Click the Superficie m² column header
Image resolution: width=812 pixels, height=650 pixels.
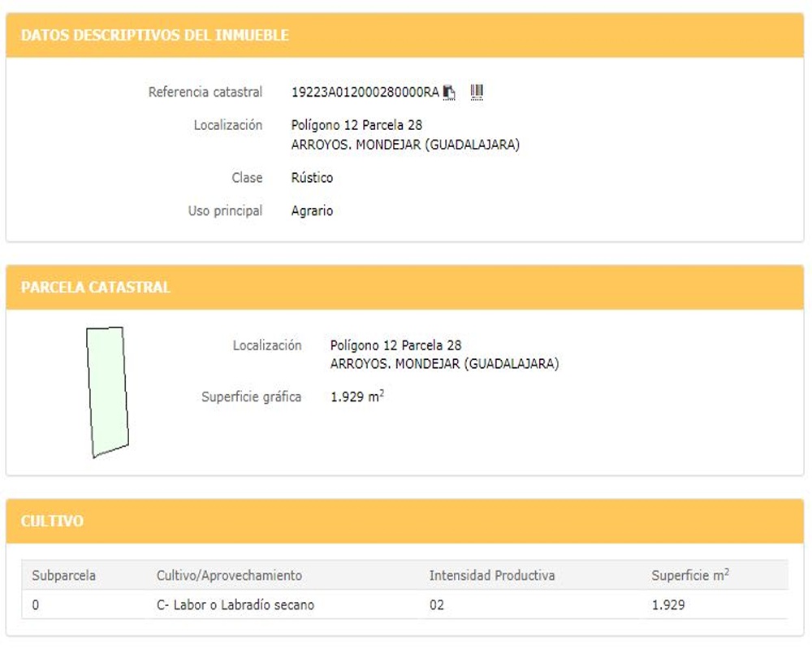[x=690, y=574]
